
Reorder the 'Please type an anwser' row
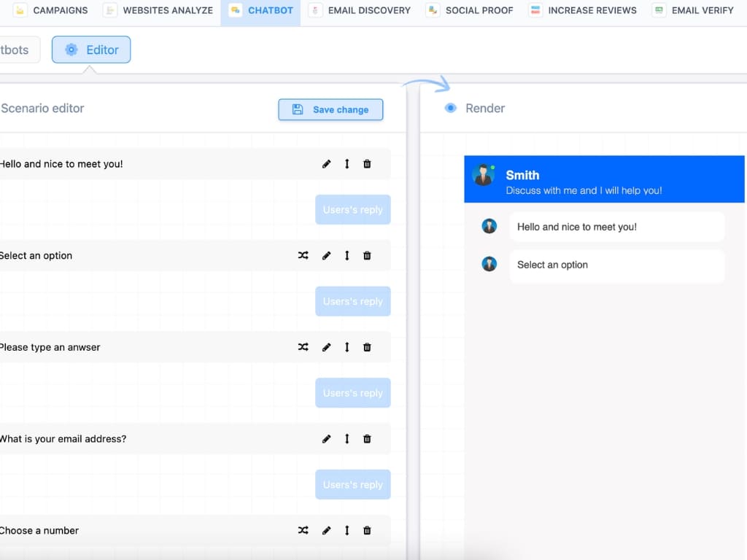pos(347,347)
